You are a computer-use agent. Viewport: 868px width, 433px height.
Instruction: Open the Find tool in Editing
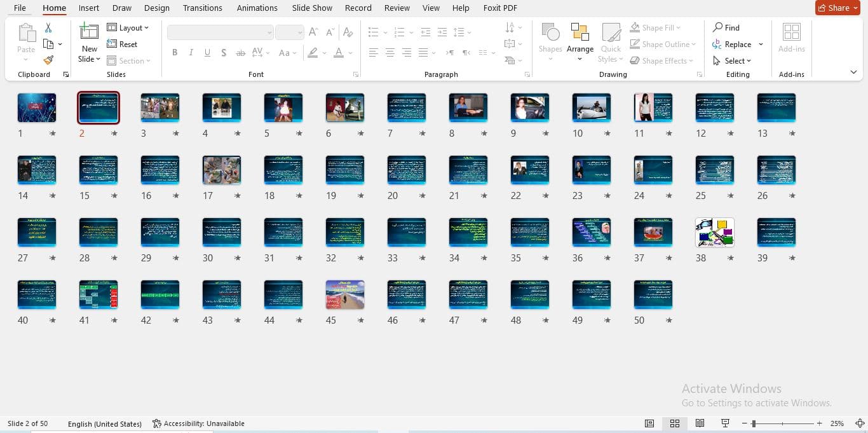click(726, 27)
